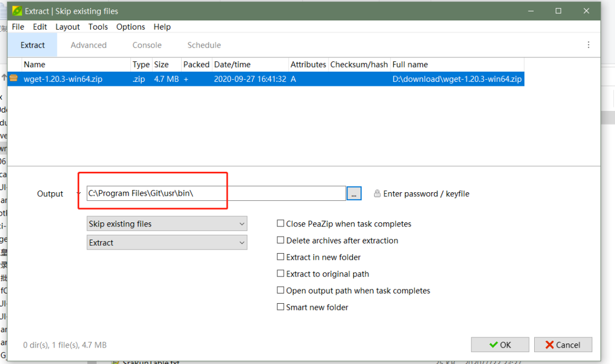Check Delete archives after extraction
The width and height of the screenshot is (615, 364).
(281, 241)
